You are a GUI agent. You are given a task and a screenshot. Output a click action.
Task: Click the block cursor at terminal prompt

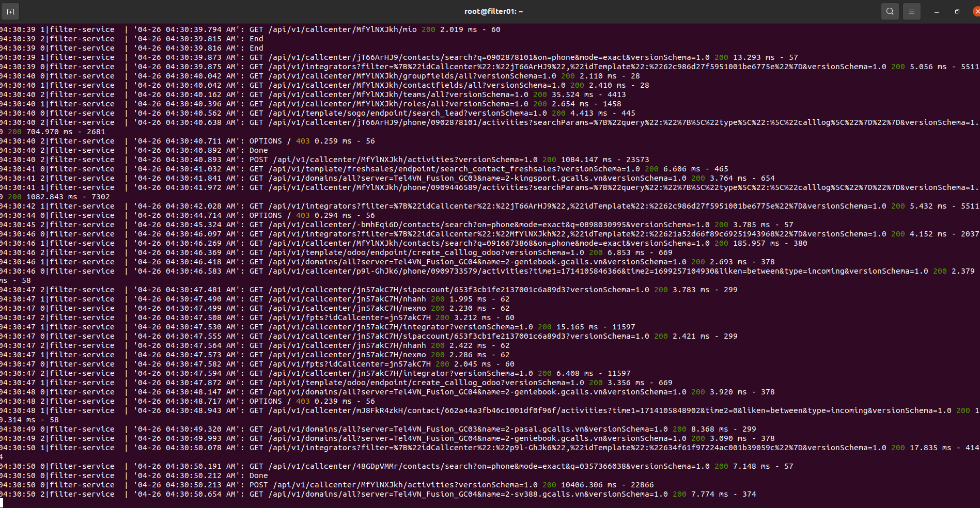point(2,503)
